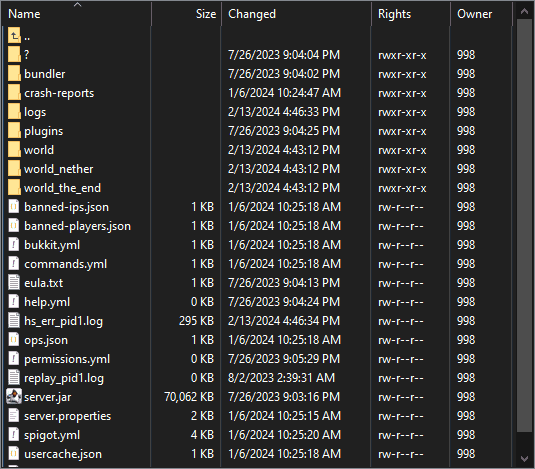This screenshot has width=535, height=469.
Task: Click the ops.json file icon
Action: [x=14, y=340]
